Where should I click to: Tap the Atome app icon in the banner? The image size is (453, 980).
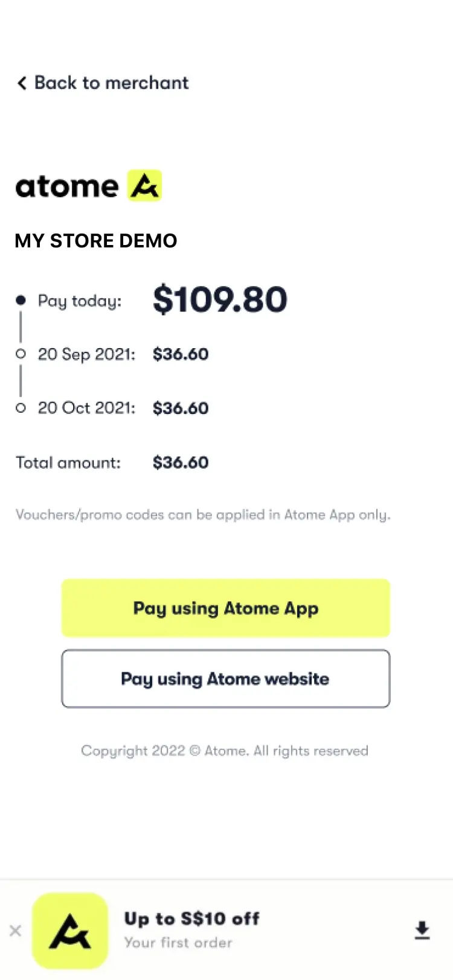click(71, 932)
